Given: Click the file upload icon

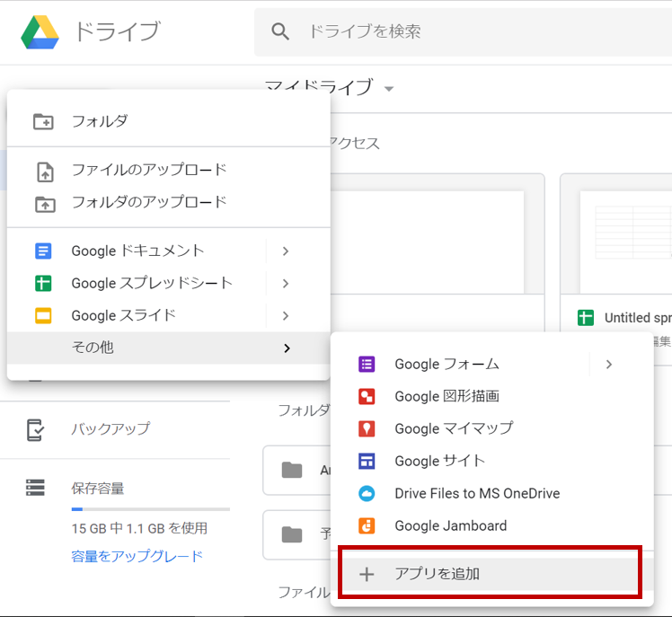Looking at the screenshot, I should 45,172.
